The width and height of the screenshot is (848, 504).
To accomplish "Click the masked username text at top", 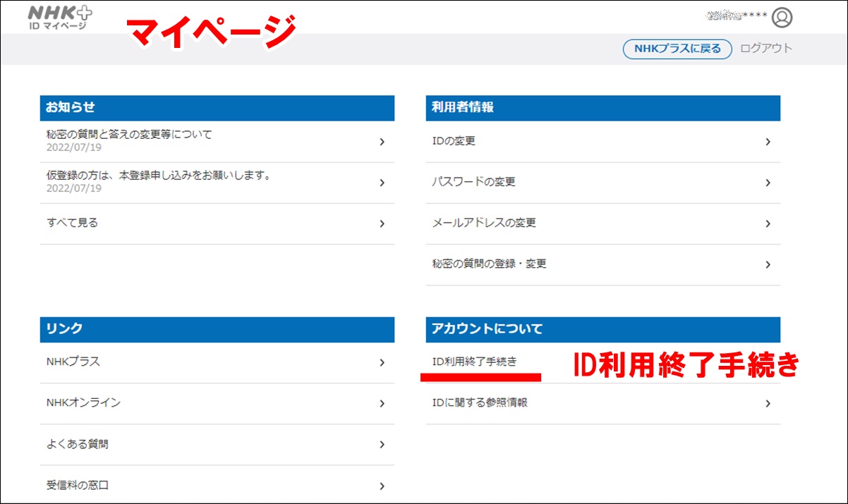I will tap(736, 16).
